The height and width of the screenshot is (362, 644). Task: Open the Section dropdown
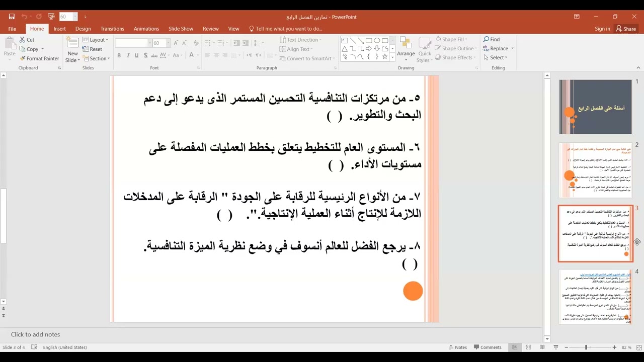coord(95,58)
